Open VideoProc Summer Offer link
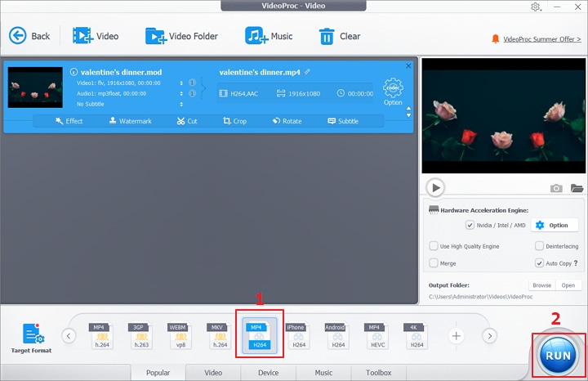Viewport: 588px width, 381px height. coord(542,39)
